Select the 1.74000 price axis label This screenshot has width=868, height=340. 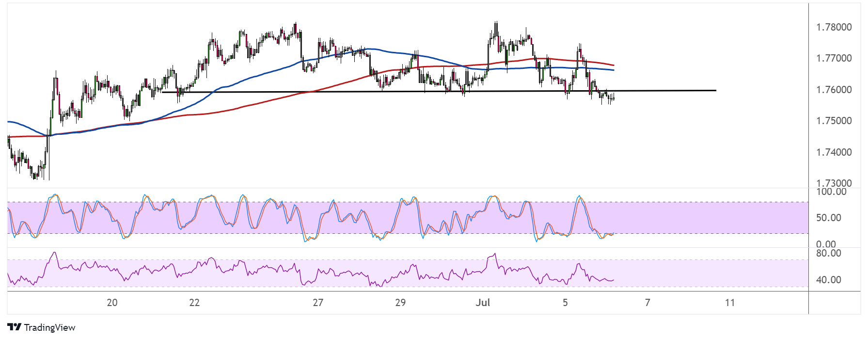tap(834, 152)
